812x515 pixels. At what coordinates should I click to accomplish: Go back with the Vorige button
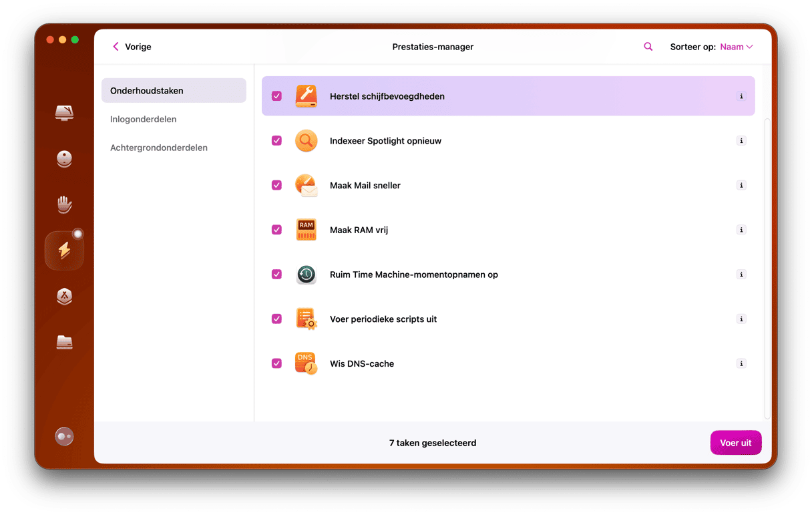[x=132, y=47]
